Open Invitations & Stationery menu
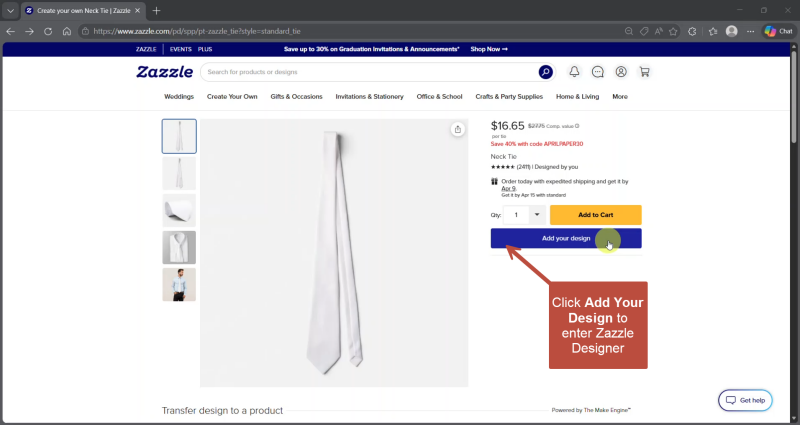Image resolution: width=800 pixels, height=425 pixels. [369, 96]
